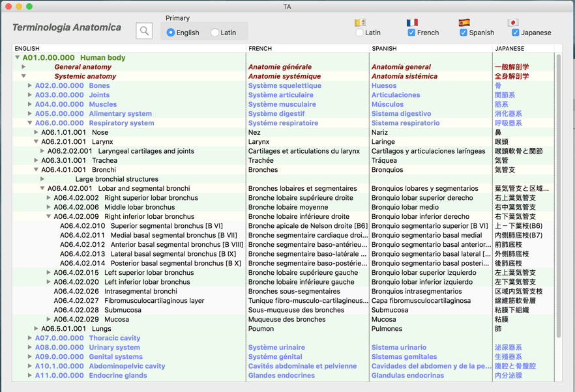Viewport: 575px width, 392px height.
Task: Click the Latin flag icon
Action: pyautogui.click(x=360, y=22)
